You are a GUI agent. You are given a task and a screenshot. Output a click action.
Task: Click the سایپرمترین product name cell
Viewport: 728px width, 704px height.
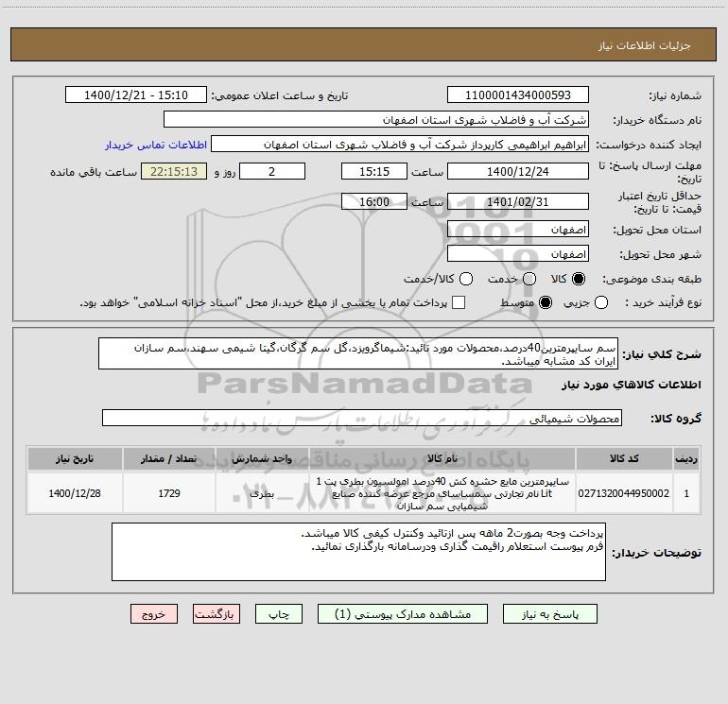coord(442,493)
